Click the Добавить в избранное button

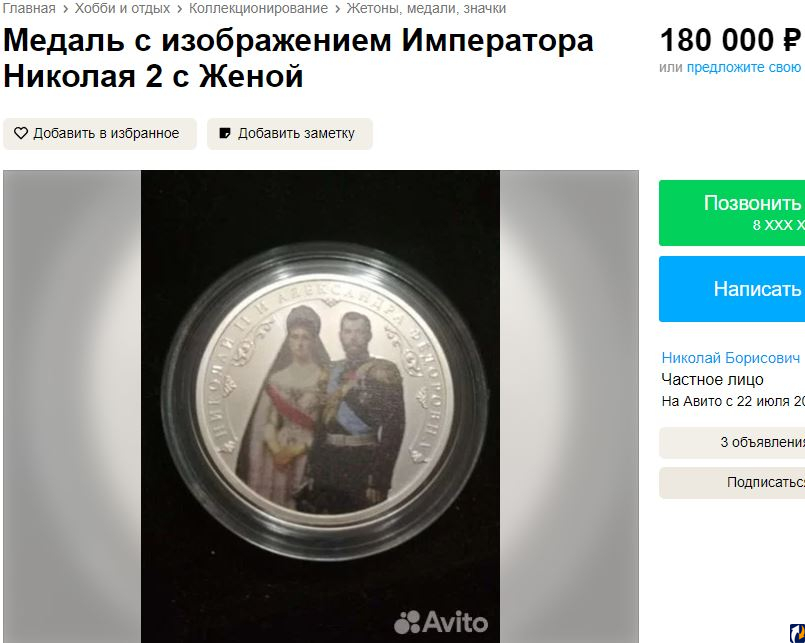coord(100,134)
